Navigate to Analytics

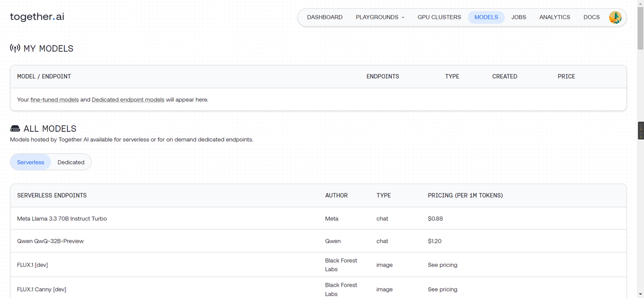(554, 17)
